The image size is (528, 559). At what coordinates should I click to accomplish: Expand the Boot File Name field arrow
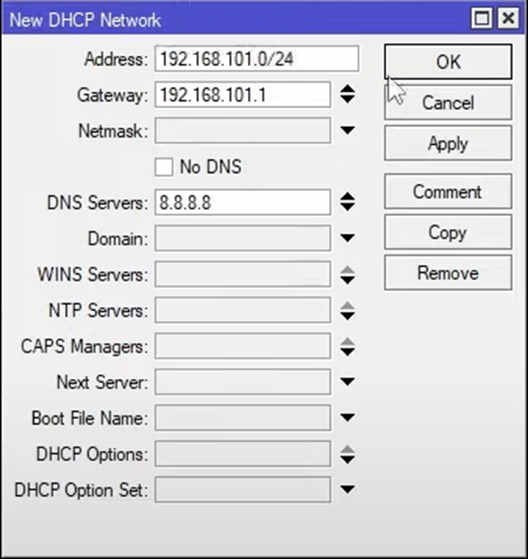(x=347, y=417)
